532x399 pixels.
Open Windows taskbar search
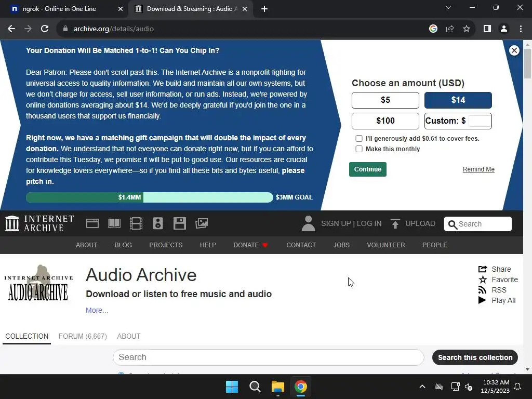click(255, 387)
